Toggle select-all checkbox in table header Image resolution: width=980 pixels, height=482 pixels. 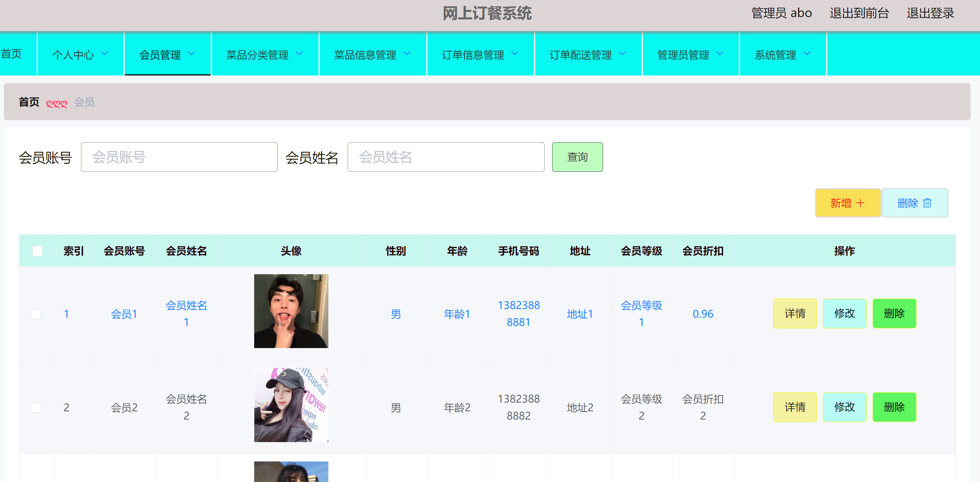37,251
